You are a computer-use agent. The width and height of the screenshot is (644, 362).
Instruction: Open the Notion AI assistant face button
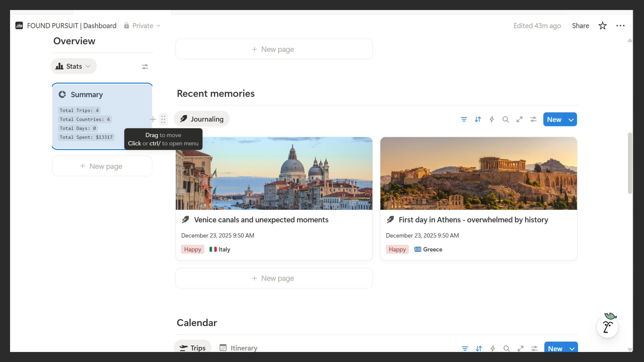607,327
